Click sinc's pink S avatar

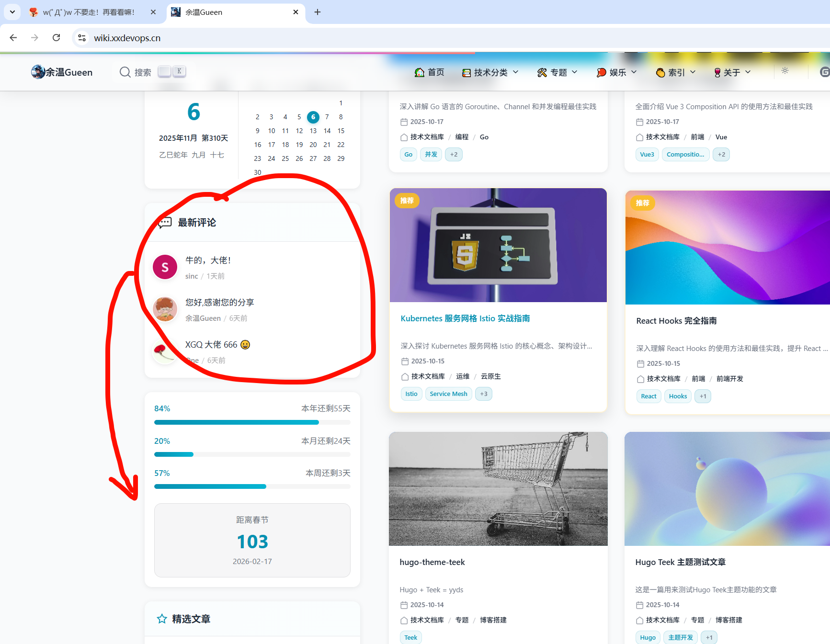[x=165, y=267]
